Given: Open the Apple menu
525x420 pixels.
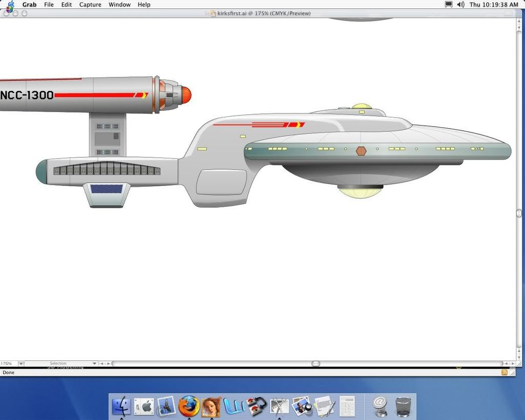Looking at the screenshot, I should [10, 5].
